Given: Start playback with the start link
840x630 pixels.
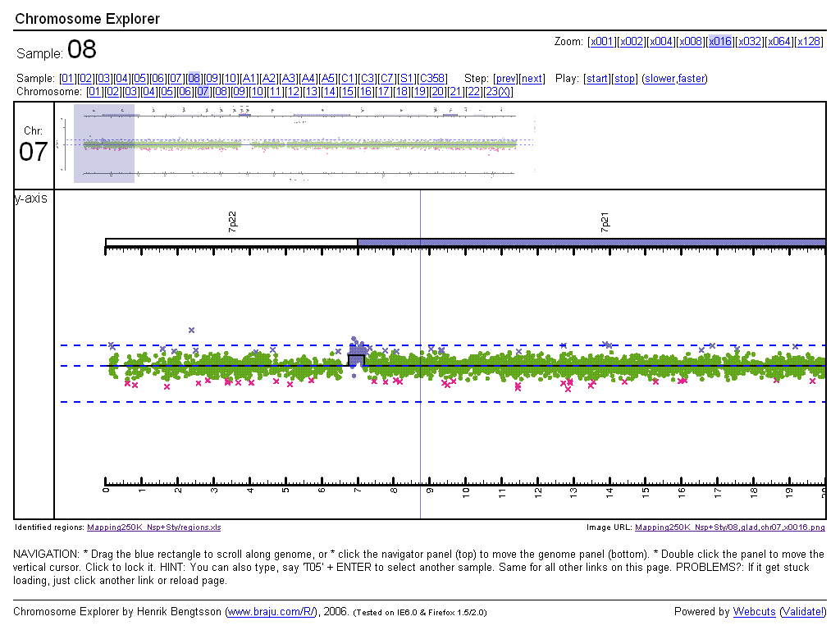Looking at the screenshot, I should [x=597, y=79].
